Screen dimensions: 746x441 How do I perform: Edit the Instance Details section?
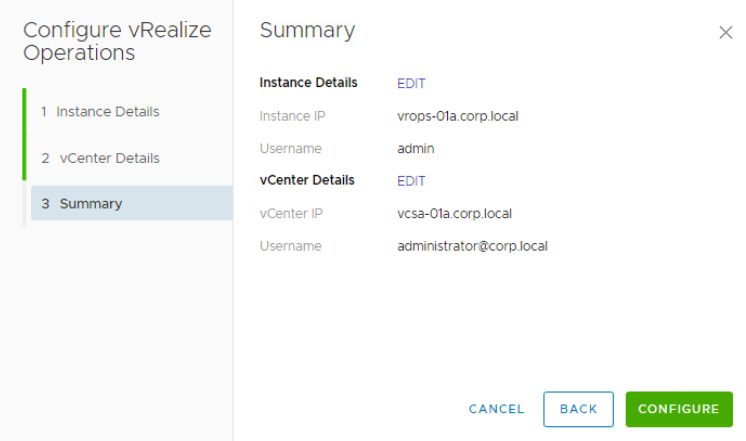411,83
